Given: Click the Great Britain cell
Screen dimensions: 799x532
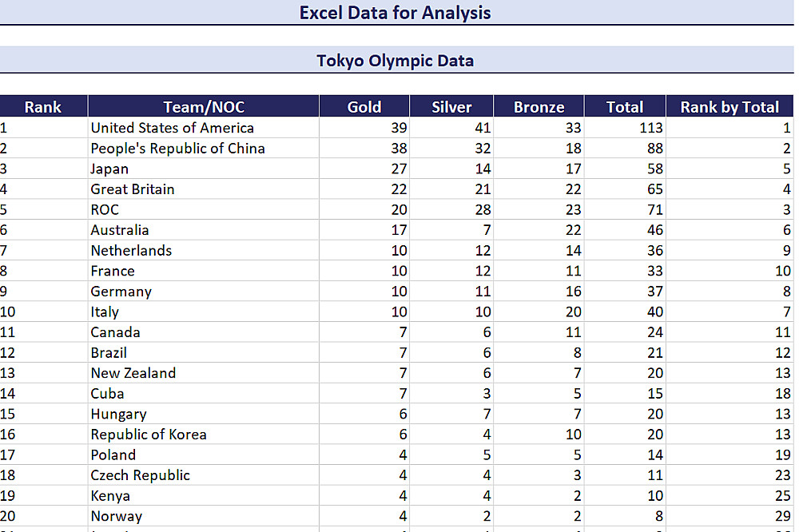Looking at the screenshot, I should pos(133,189).
